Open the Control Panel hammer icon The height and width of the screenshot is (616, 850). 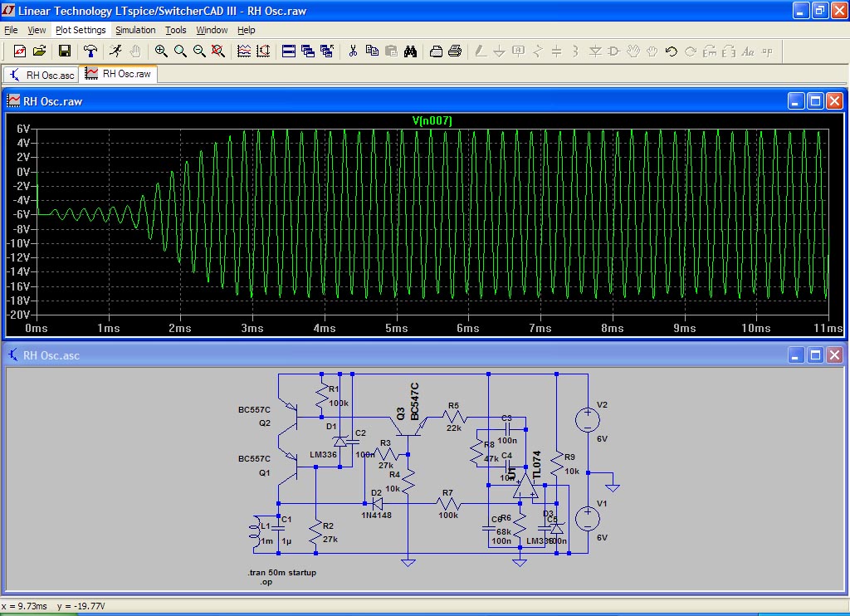click(90, 51)
